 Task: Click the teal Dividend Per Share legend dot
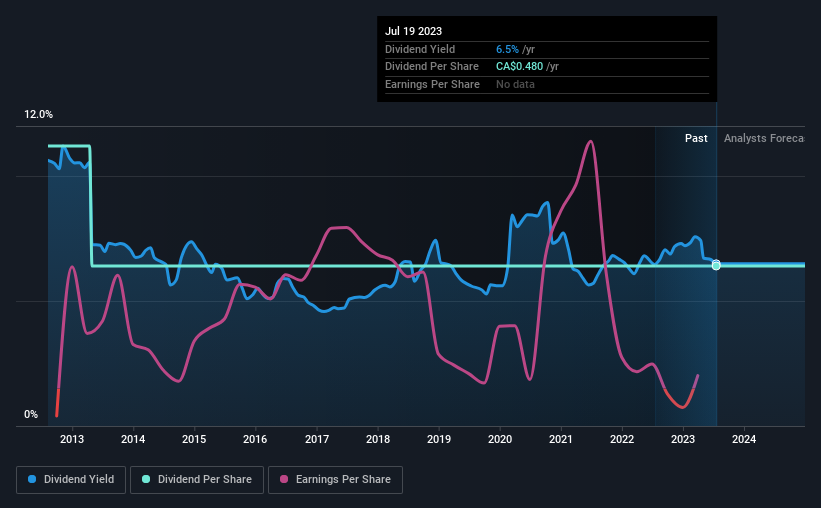pyautogui.click(x=146, y=479)
